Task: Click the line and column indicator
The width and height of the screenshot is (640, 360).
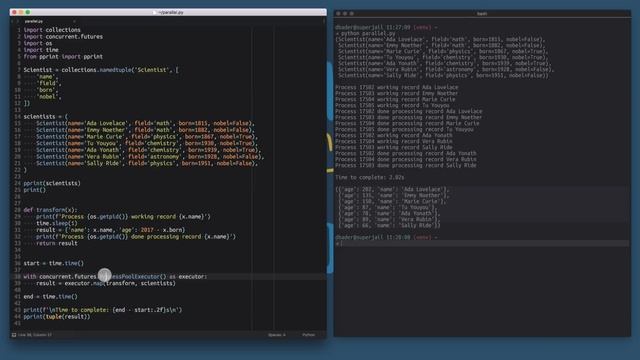Action: 35,335
